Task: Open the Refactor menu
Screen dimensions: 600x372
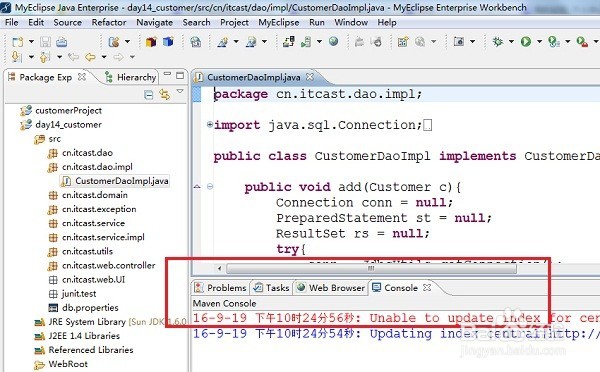Action: click(x=109, y=23)
